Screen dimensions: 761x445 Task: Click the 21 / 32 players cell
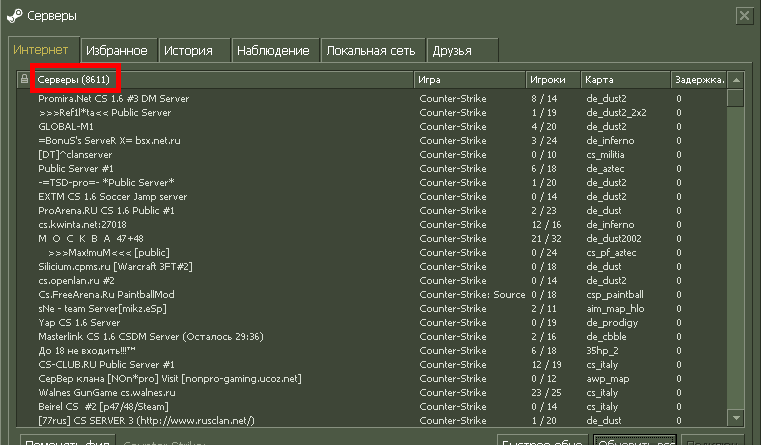546,239
